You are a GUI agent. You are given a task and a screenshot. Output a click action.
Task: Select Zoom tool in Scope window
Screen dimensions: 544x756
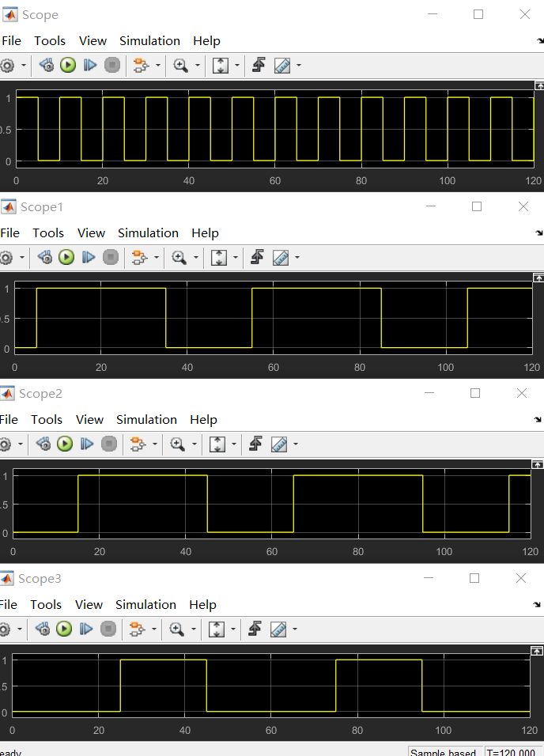(x=180, y=65)
